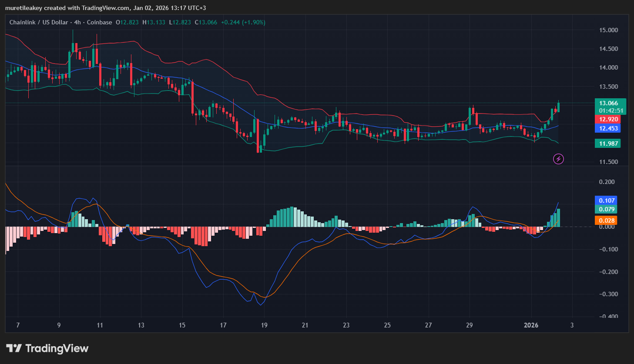Click the green 13.066 current price label
The height and width of the screenshot is (364, 634).
[x=608, y=104]
